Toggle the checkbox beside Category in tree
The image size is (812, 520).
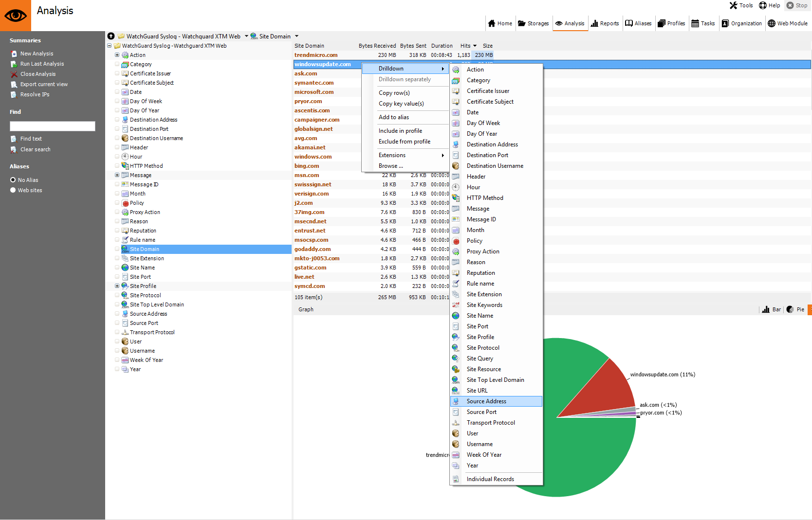click(x=117, y=64)
